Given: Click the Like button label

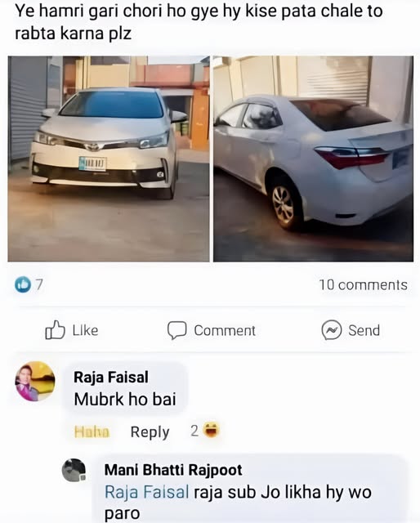Looking at the screenshot, I should coord(86,330).
